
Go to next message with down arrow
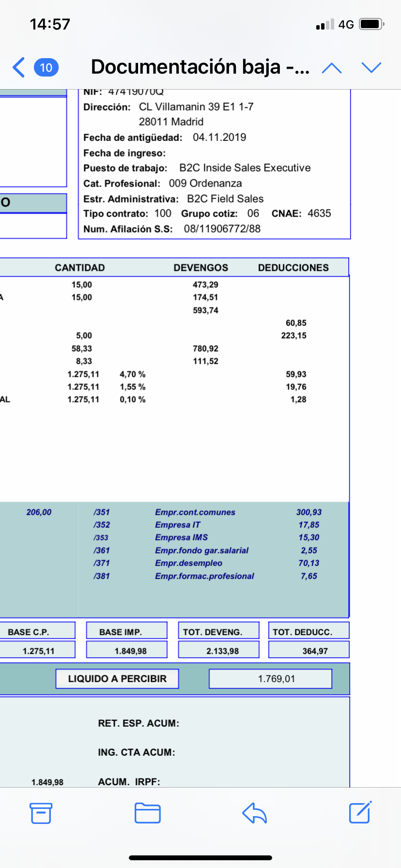[371, 68]
